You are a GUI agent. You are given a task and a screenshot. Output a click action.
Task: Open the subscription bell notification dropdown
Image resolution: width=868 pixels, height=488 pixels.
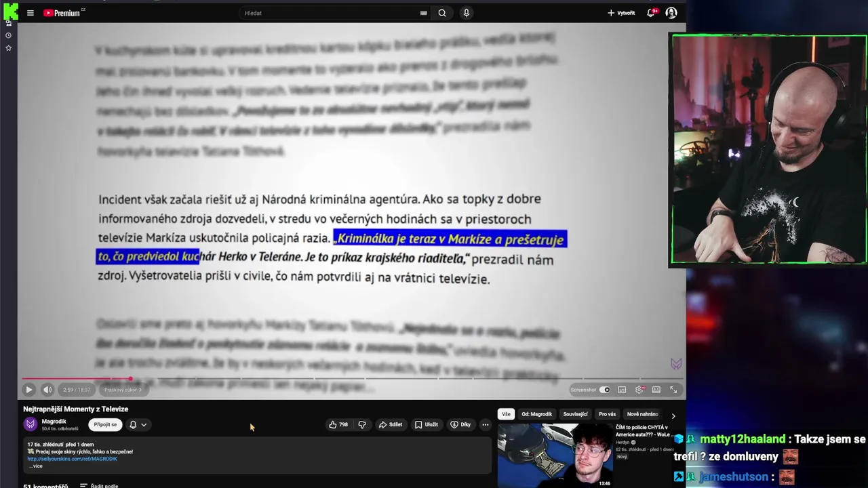click(x=138, y=425)
